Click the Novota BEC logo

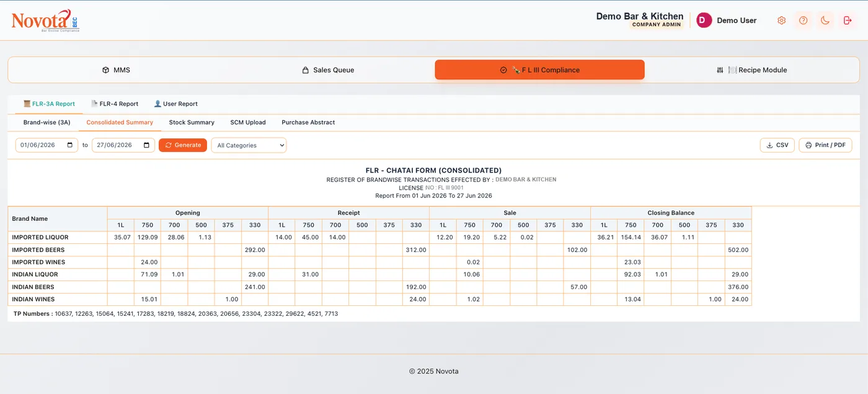pyautogui.click(x=45, y=20)
